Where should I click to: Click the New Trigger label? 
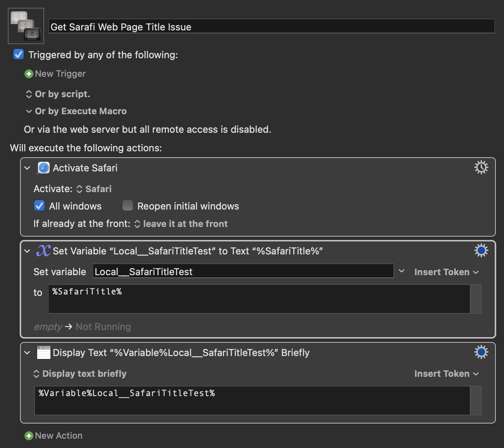(60, 74)
